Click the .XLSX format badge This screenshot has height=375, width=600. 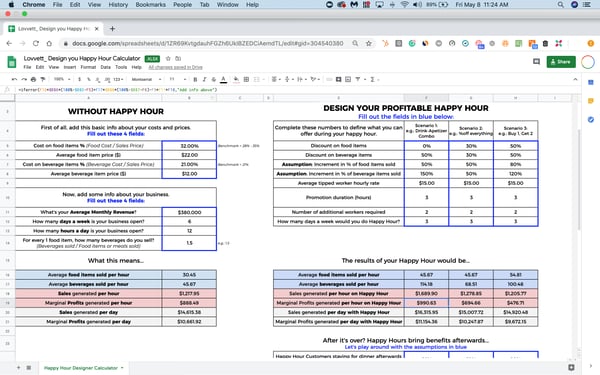[152, 59]
